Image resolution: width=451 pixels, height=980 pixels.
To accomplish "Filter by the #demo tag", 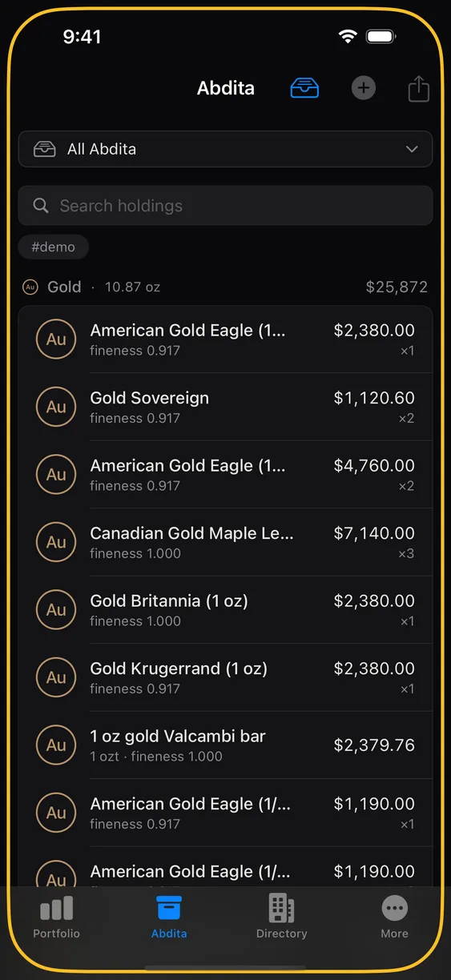I will coord(54,247).
